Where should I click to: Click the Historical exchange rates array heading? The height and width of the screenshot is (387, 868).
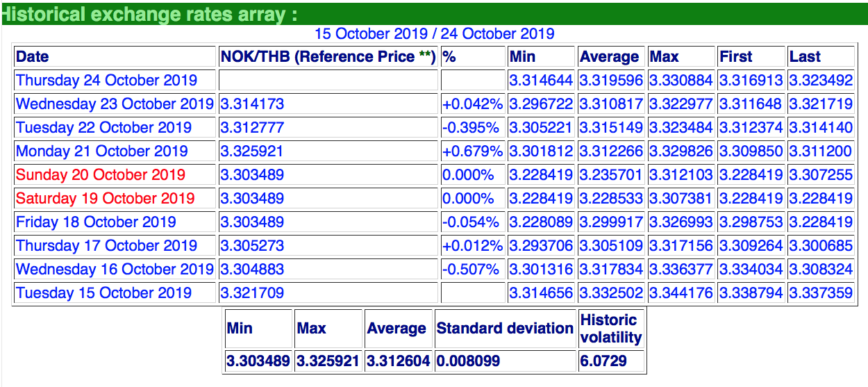click(149, 14)
